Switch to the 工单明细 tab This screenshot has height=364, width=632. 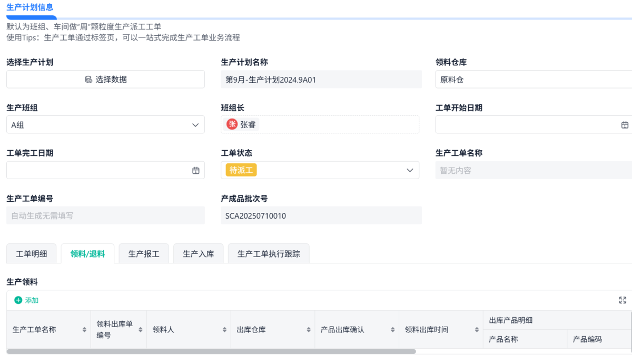(x=32, y=254)
